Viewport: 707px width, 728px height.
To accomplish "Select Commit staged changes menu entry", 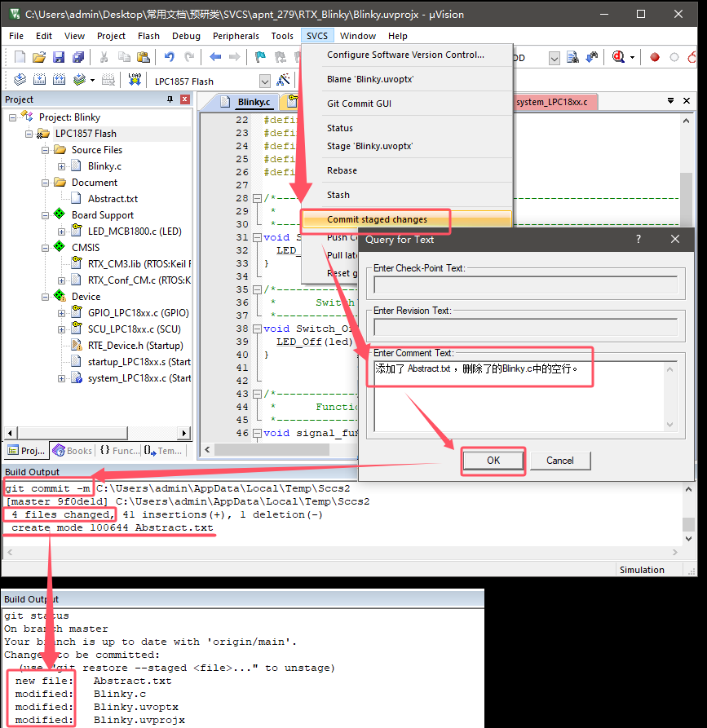I will pos(376,219).
